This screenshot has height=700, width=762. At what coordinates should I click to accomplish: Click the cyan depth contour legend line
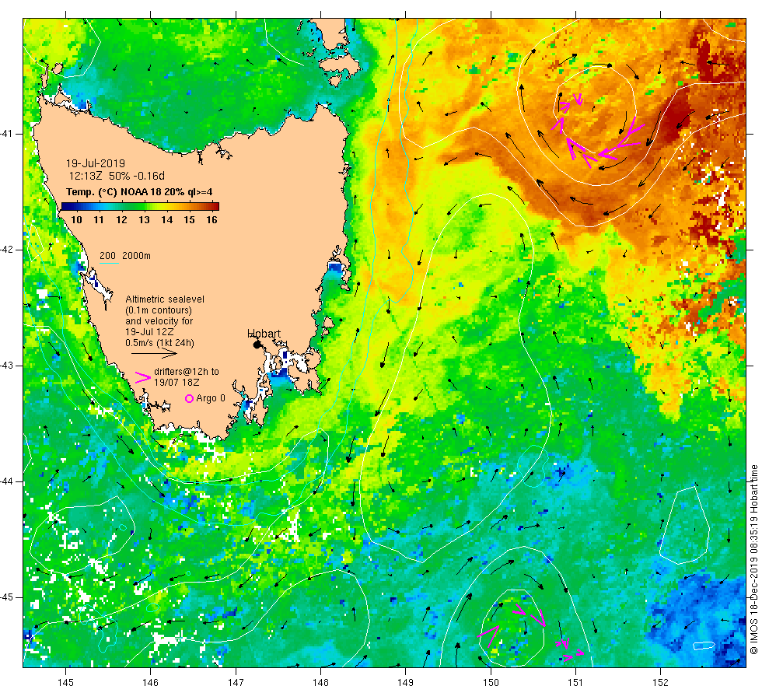(x=109, y=264)
